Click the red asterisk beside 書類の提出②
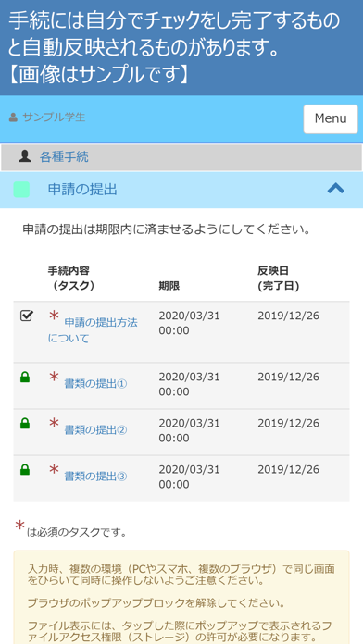Image resolution: width=363 pixels, height=644 pixels. pos(54,423)
